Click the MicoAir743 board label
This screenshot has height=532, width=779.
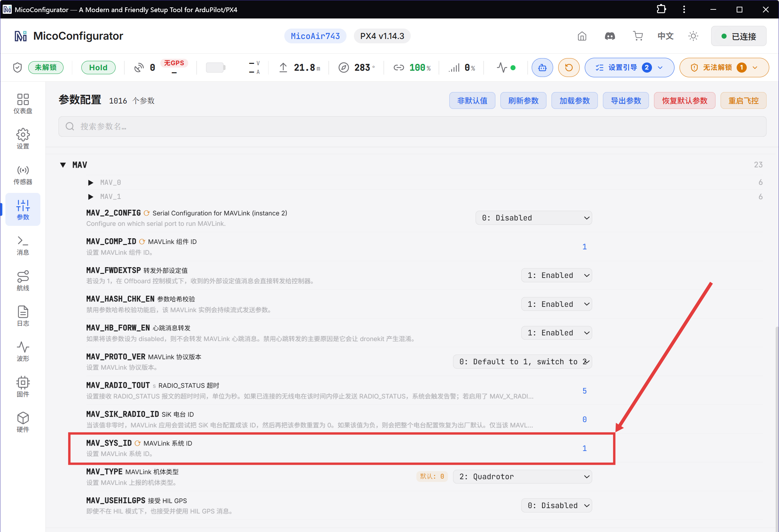[x=315, y=36]
